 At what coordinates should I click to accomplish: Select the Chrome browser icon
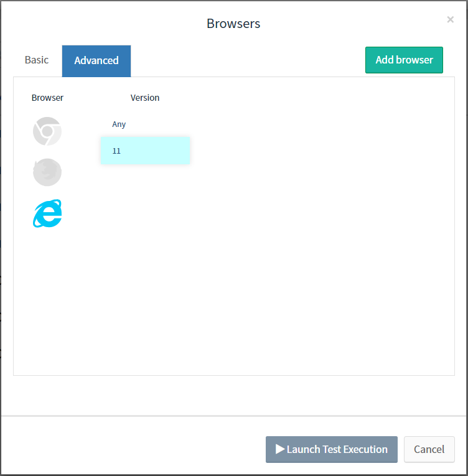[x=47, y=131]
